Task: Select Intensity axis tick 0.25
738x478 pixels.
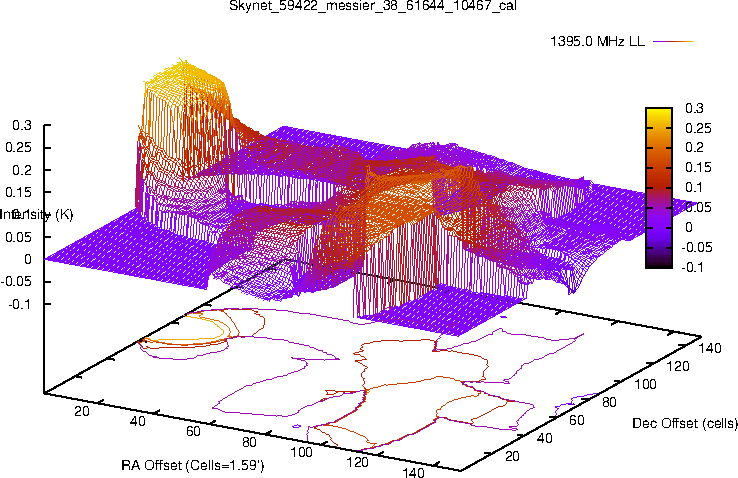Action: pos(19,147)
